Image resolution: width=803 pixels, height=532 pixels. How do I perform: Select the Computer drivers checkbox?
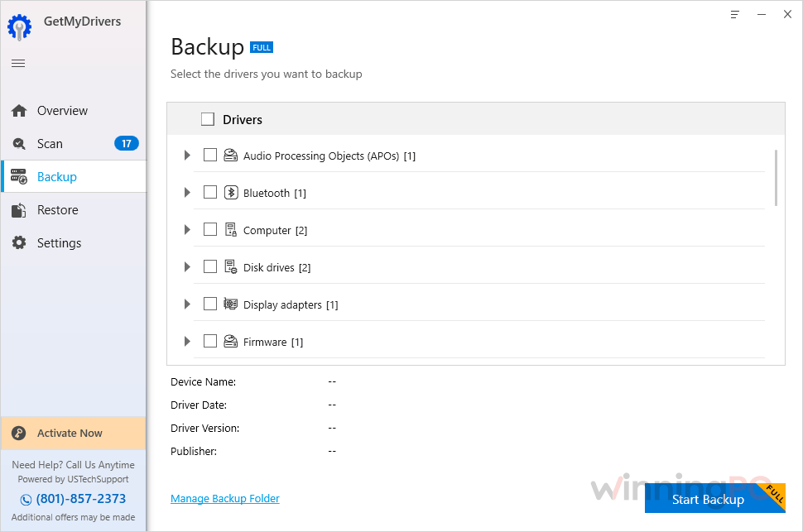[210, 229]
